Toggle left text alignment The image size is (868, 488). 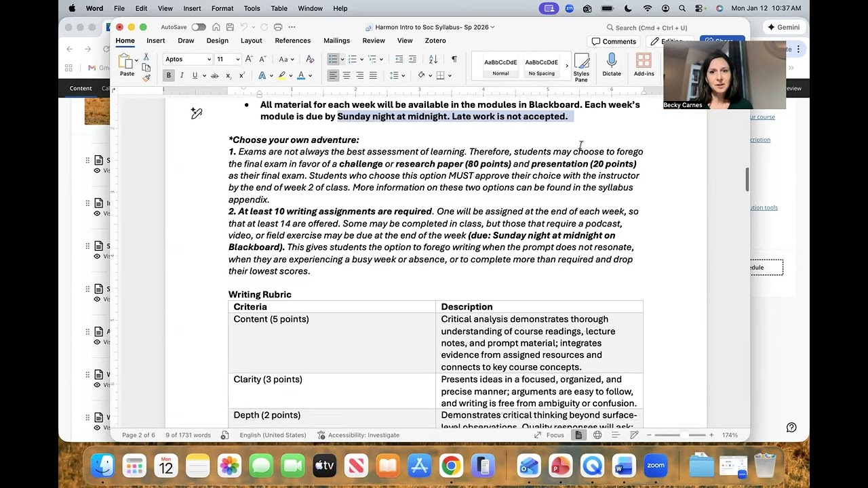[x=333, y=75]
